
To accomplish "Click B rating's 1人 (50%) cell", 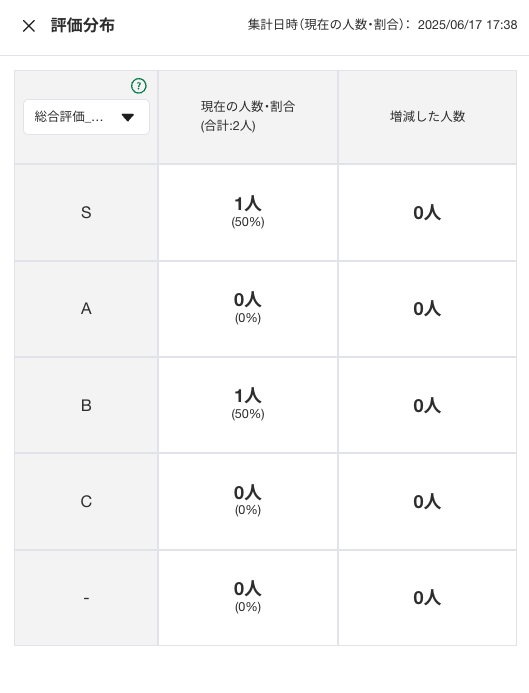I will [x=248, y=405].
